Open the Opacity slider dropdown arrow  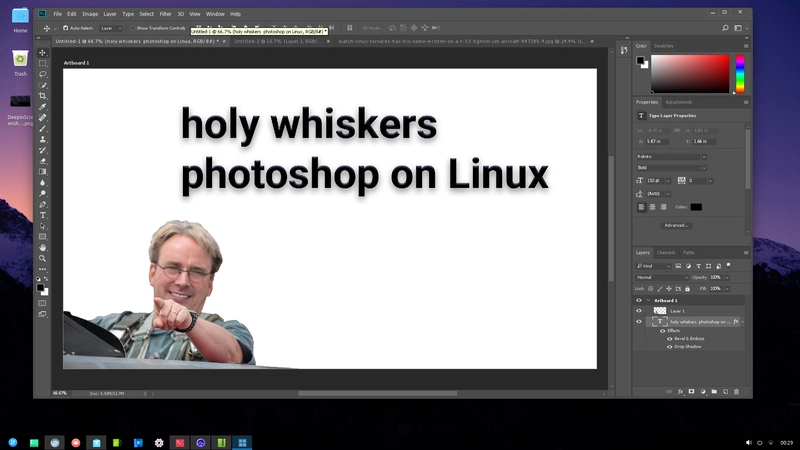[727, 278]
